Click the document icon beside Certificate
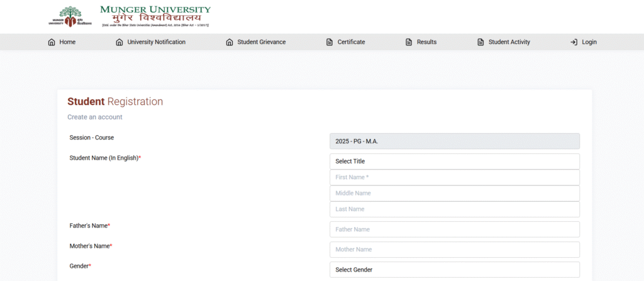 click(330, 42)
